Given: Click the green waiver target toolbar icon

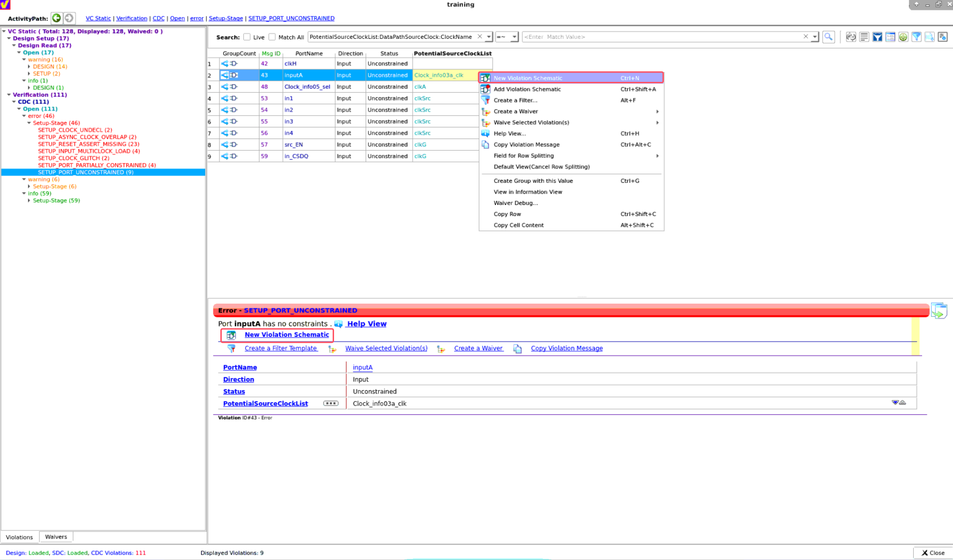Looking at the screenshot, I should pyautogui.click(x=903, y=36).
